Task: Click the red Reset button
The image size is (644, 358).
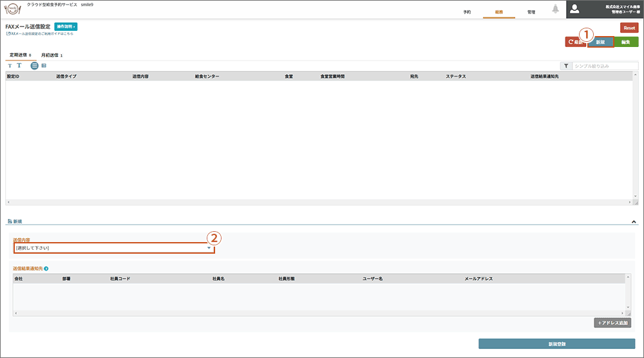Action: (629, 28)
